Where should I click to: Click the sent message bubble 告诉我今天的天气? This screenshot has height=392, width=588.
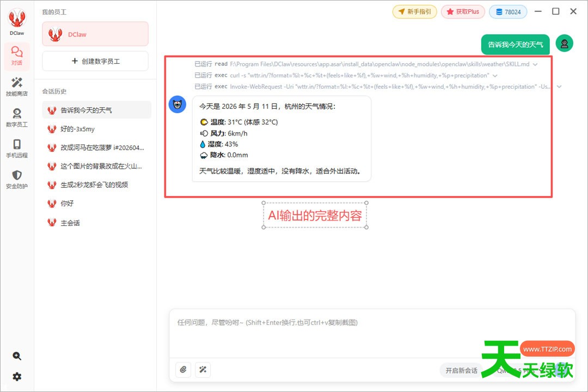(515, 45)
